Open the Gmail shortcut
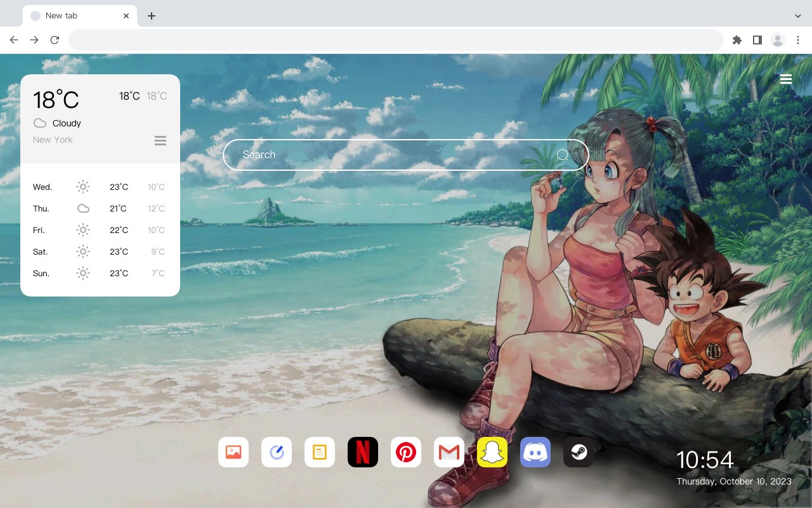The image size is (812, 508). (449, 452)
